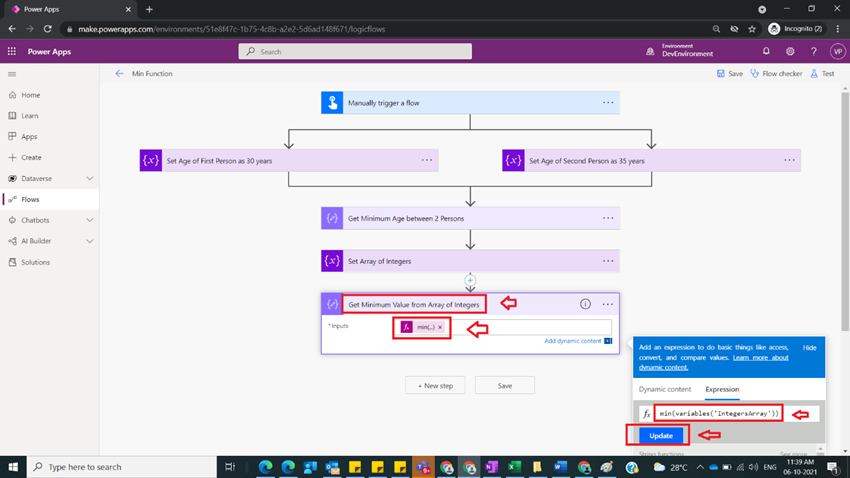Viewport: 850px width, 478px height.
Task: Open menu for Get Minimum Value step
Action: (608, 305)
